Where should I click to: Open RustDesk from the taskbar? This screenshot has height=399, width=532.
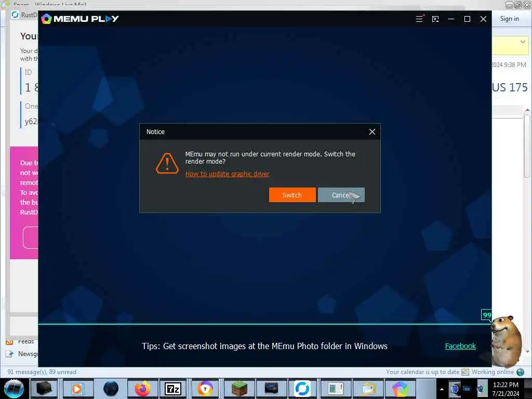(302, 389)
